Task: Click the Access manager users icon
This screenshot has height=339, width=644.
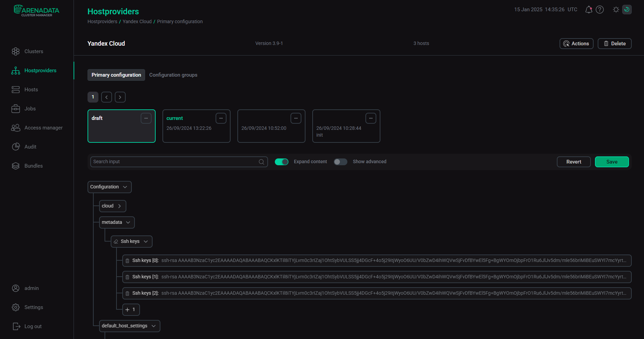Action: [x=16, y=128]
